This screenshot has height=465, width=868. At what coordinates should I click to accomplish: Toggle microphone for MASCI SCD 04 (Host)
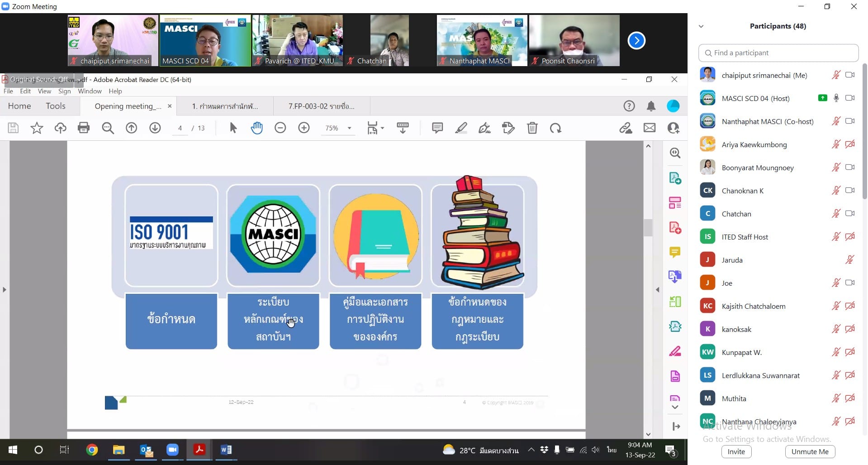click(x=836, y=98)
